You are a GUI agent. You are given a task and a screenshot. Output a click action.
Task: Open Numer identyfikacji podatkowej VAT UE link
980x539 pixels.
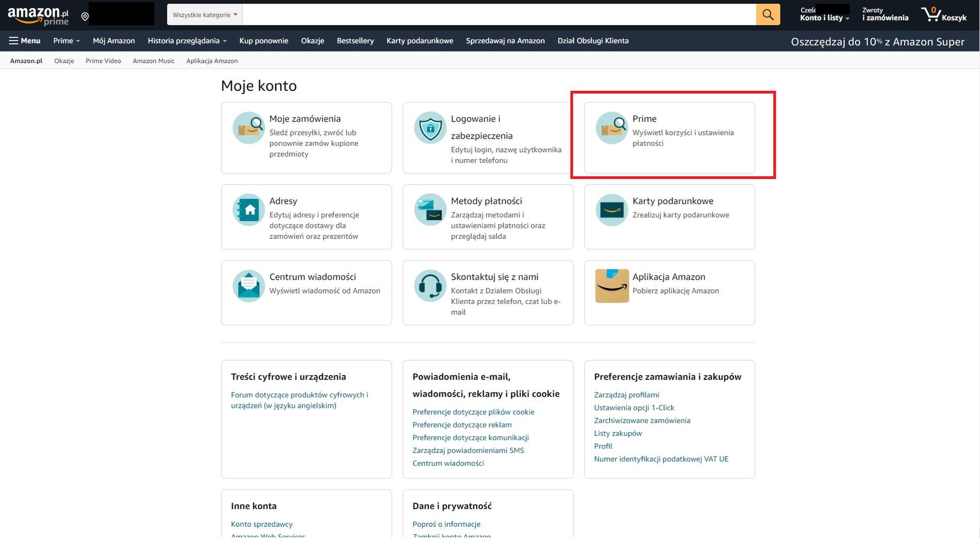click(x=661, y=459)
